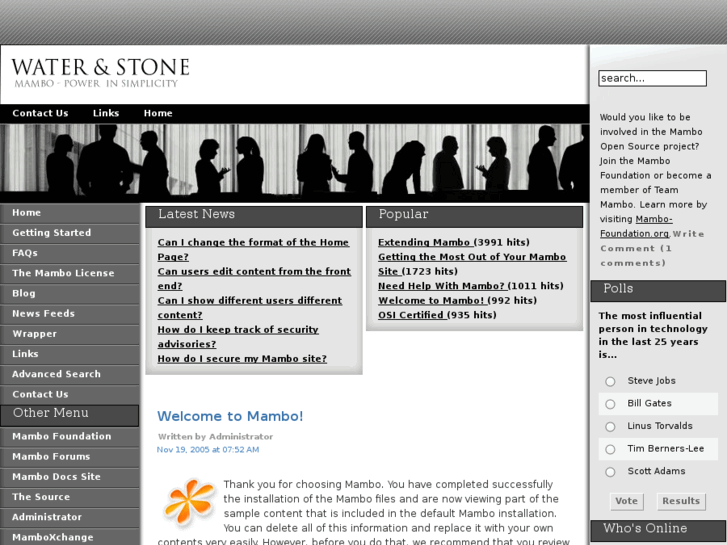Screen dimensions: 727x545
Task: Open OSI Certified popular link
Action: pyautogui.click(x=410, y=315)
